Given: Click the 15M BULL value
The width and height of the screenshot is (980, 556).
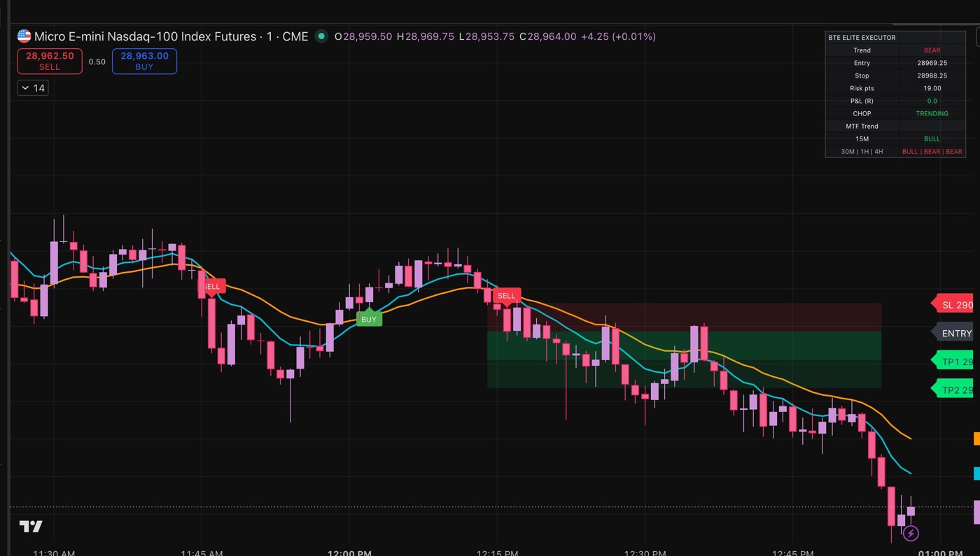Looking at the screenshot, I should click(x=932, y=138).
